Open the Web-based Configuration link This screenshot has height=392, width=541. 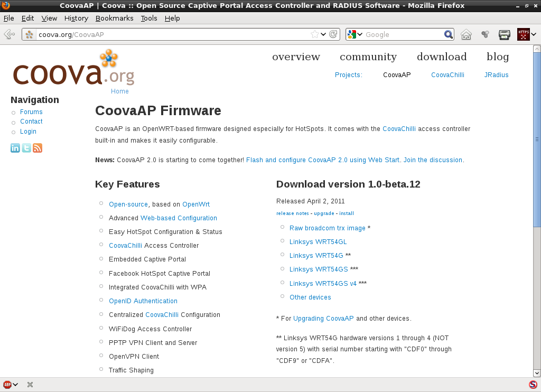click(179, 218)
